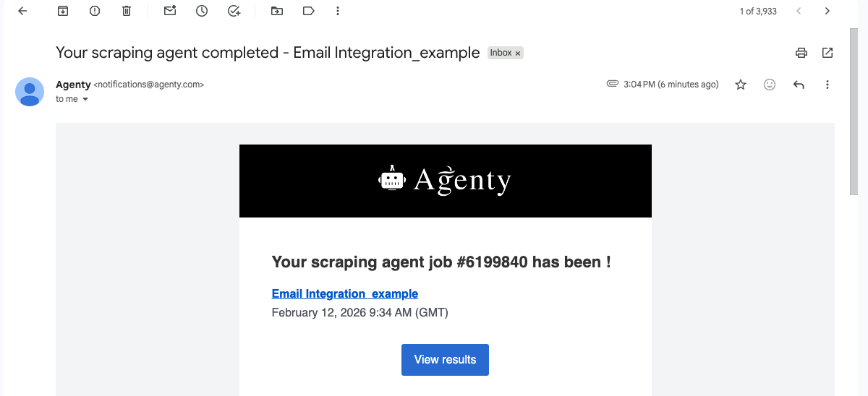Print this email conversation

pyautogui.click(x=801, y=53)
